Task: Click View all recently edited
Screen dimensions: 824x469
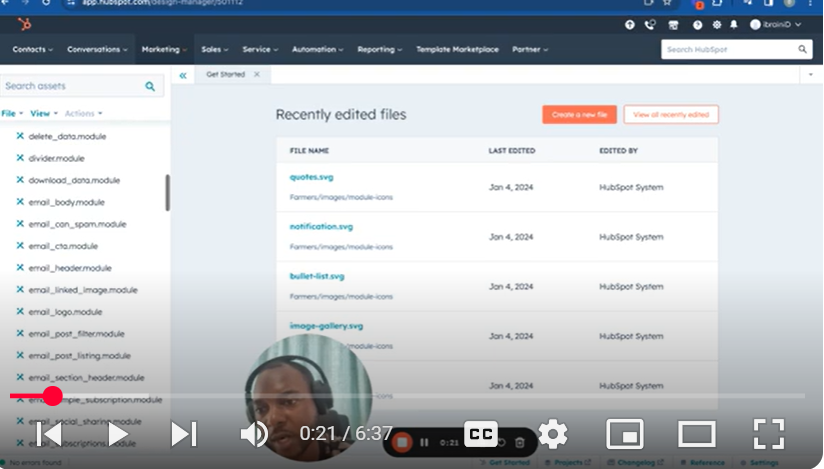Action: click(671, 115)
